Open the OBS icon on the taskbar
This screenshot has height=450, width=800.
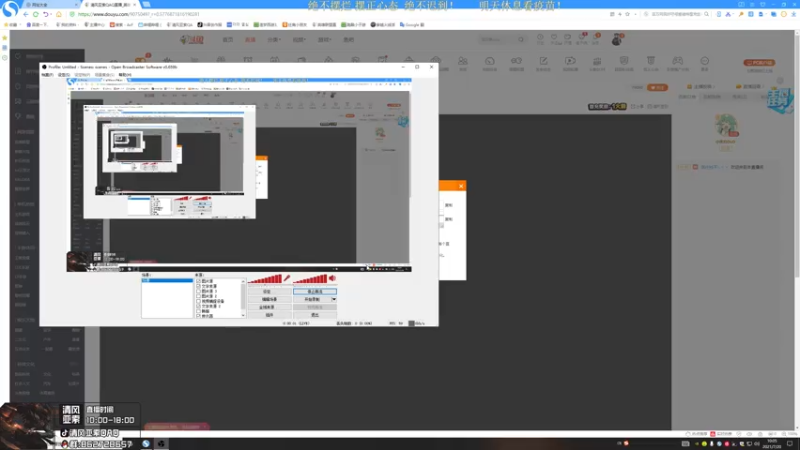point(161,443)
